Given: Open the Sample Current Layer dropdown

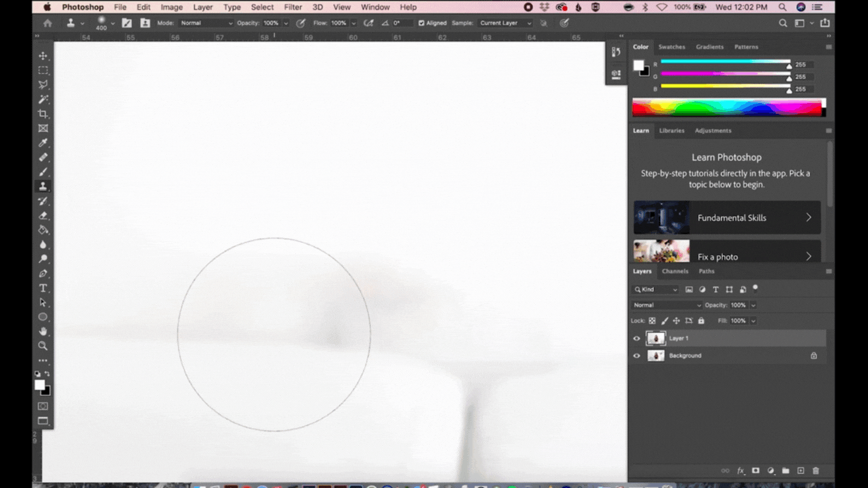Looking at the screenshot, I should pyautogui.click(x=505, y=23).
